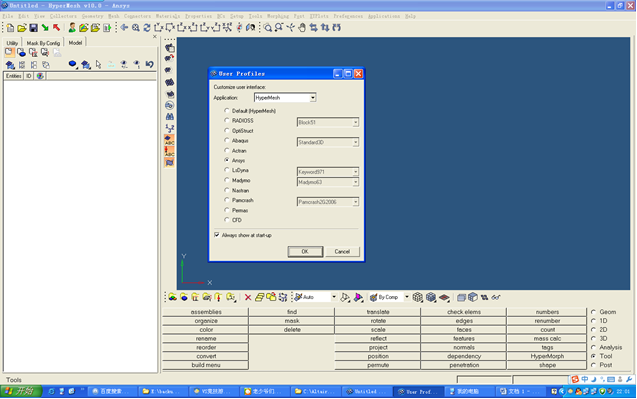The image size is (637, 399).
Task: Open the Windows Start button
Action: [20, 391]
